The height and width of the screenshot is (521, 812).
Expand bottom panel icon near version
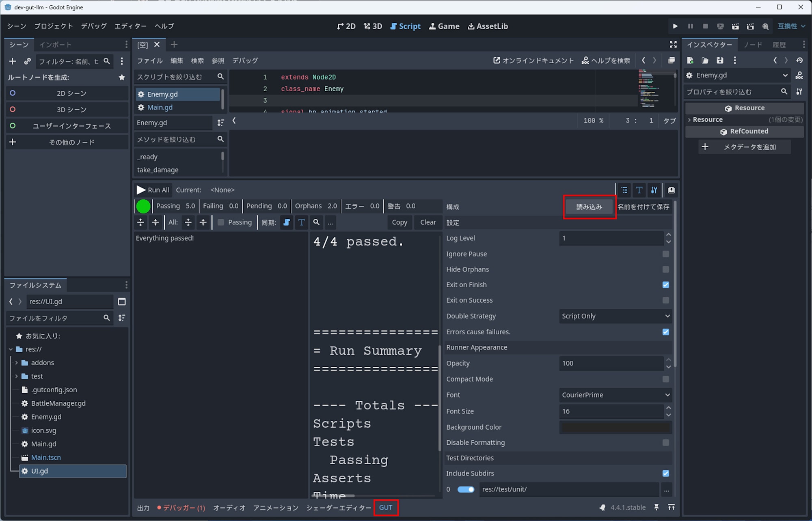[672, 507]
